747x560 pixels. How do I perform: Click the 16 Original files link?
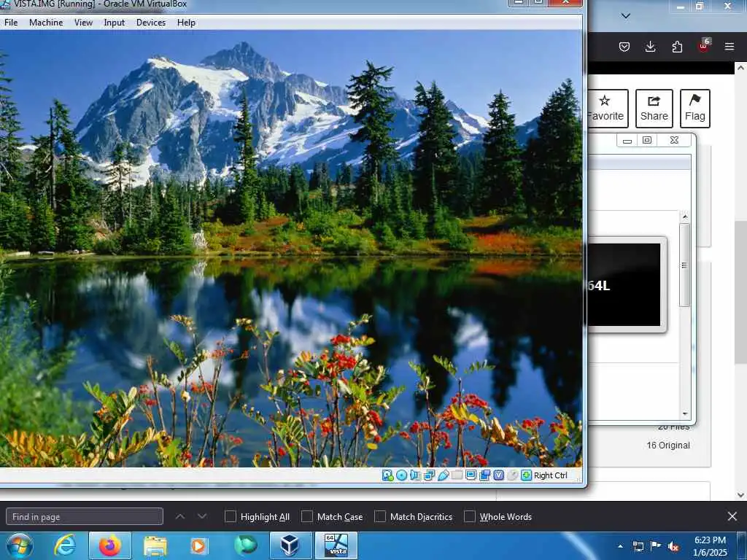coord(668,446)
